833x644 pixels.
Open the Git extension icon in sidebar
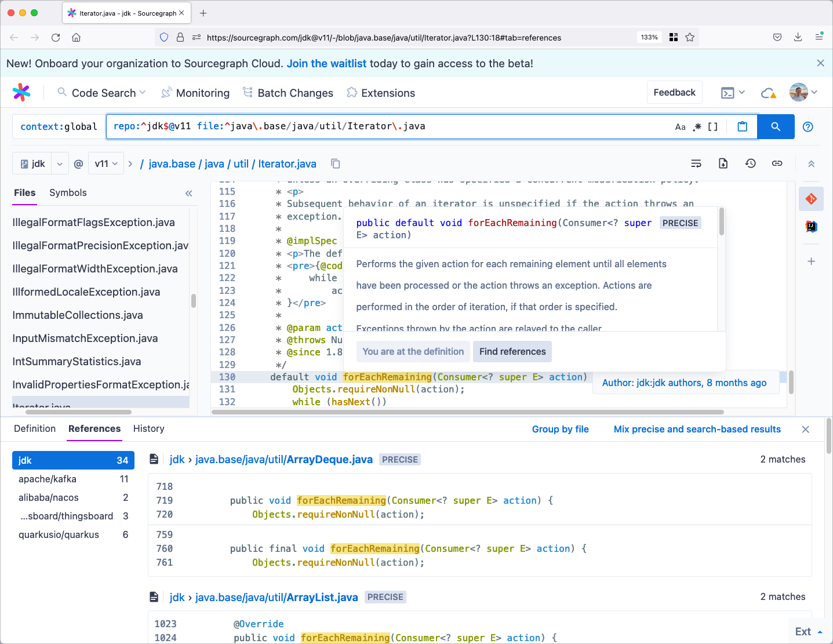pyautogui.click(x=811, y=199)
